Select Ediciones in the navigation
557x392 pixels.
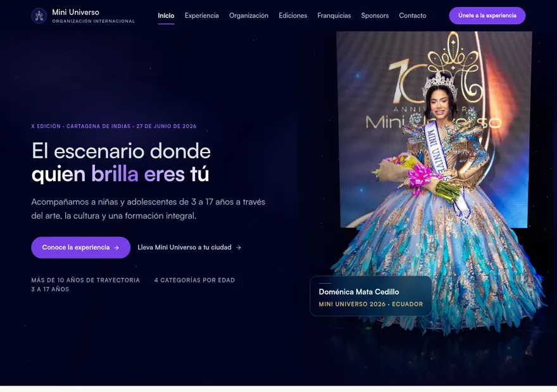(x=292, y=16)
